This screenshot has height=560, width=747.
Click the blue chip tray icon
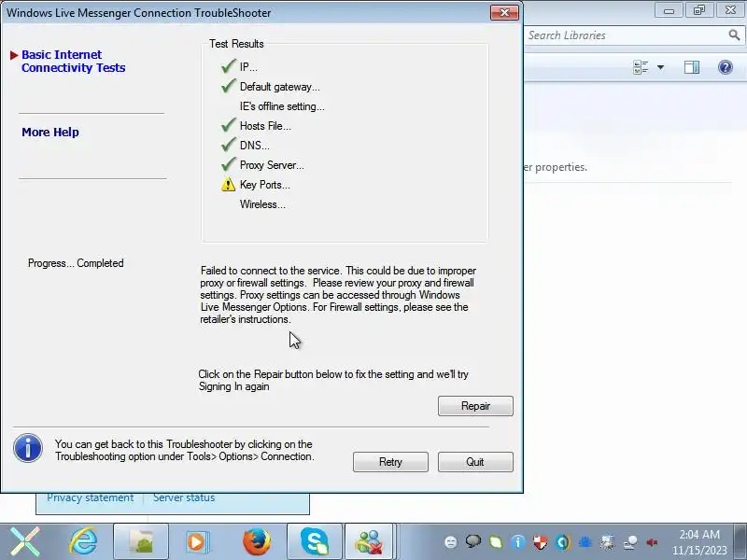pyautogui.click(x=585, y=542)
